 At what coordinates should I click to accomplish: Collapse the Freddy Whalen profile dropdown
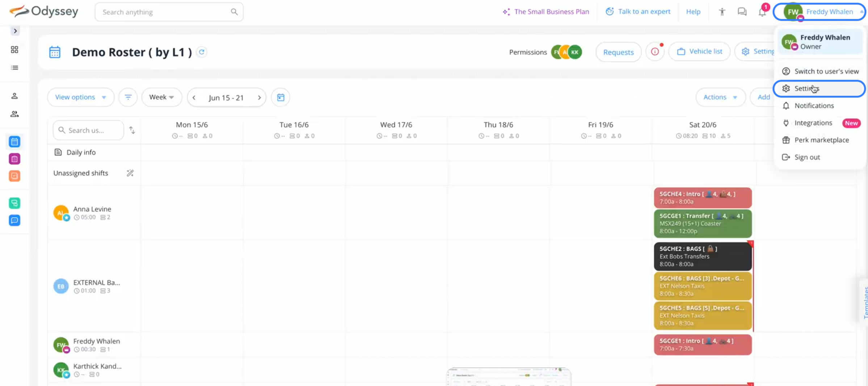(819, 12)
